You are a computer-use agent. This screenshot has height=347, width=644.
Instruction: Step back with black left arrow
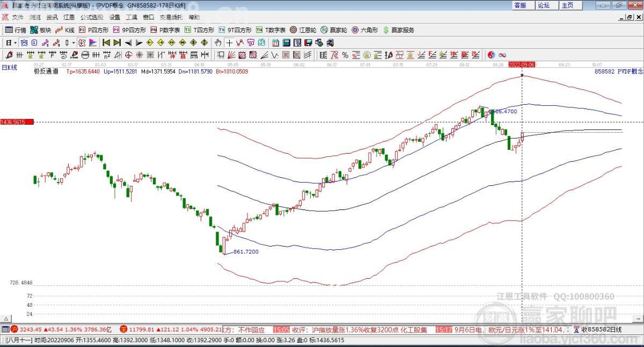pyautogui.click(x=128, y=42)
